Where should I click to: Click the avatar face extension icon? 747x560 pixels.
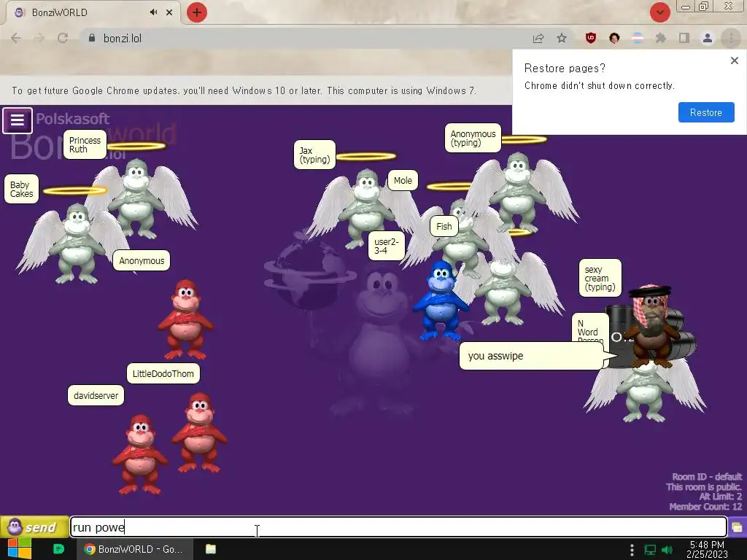614,38
